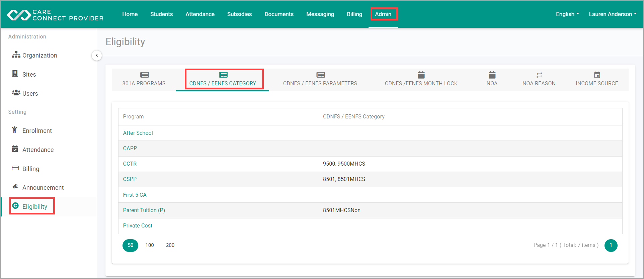The height and width of the screenshot is (279, 644).
Task: Click the Page 1 / 1 total items text
Action: pos(566,245)
